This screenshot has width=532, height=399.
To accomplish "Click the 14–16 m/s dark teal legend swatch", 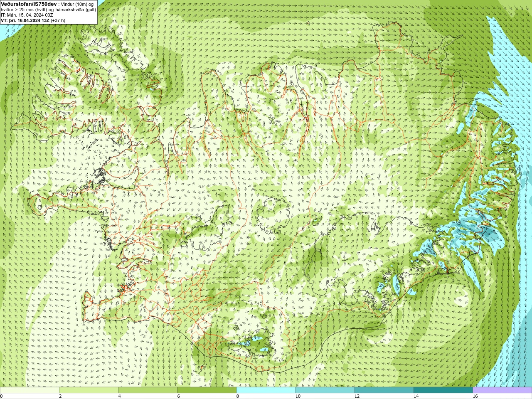I will point(443,390).
